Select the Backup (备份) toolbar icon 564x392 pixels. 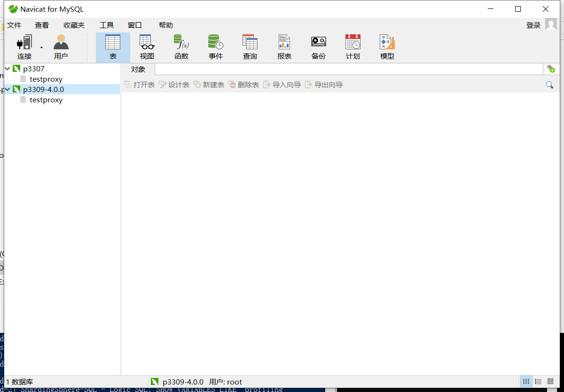click(319, 46)
